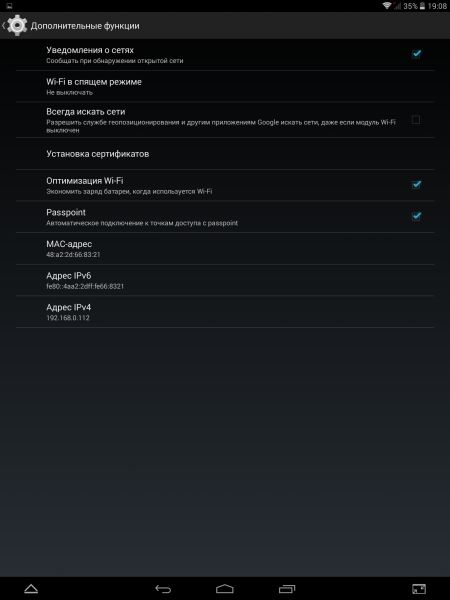This screenshot has height=600, width=450.
Task: Tap the Адрес IPv6 entry
Action: 225,280
